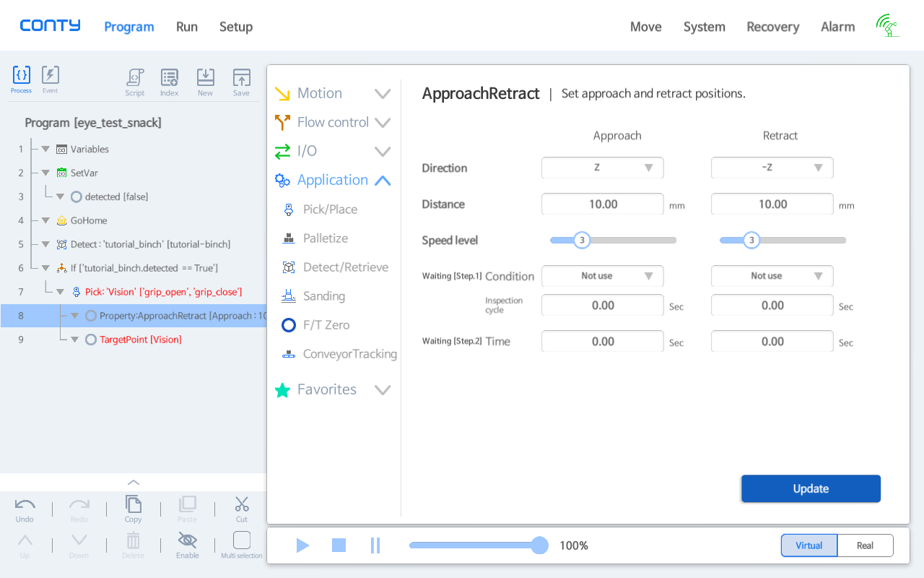Open the Event view icon

[50, 79]
